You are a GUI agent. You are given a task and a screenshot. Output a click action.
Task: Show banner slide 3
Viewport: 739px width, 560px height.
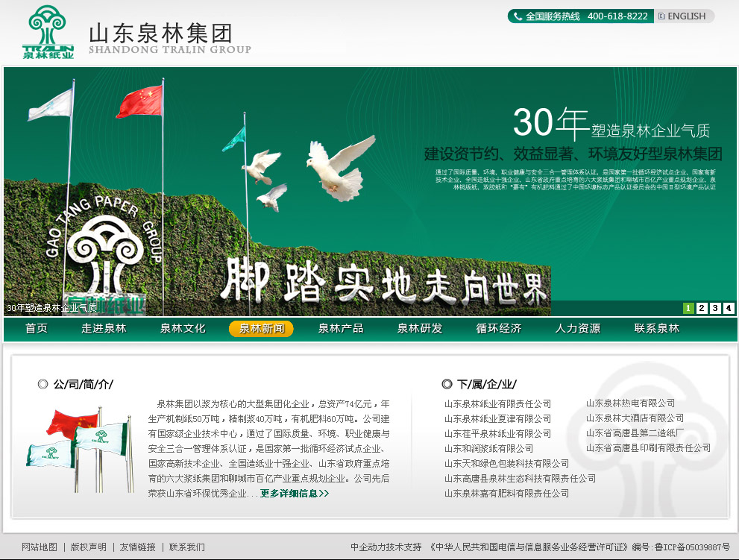pos(715,308)
